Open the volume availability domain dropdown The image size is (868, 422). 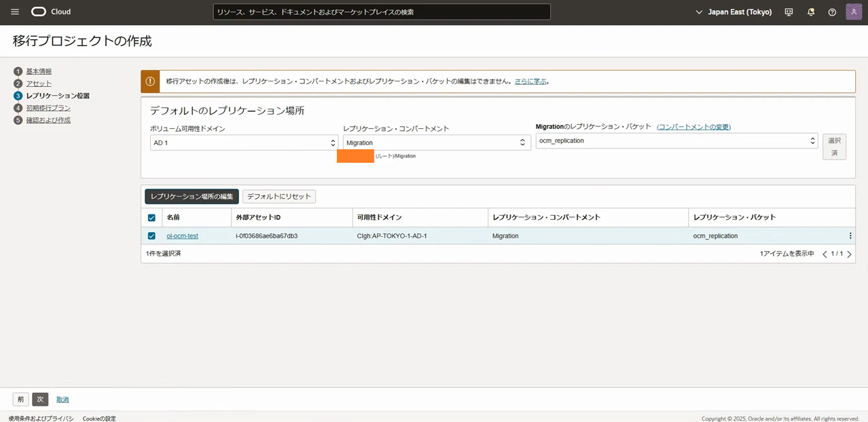(244, 142)
